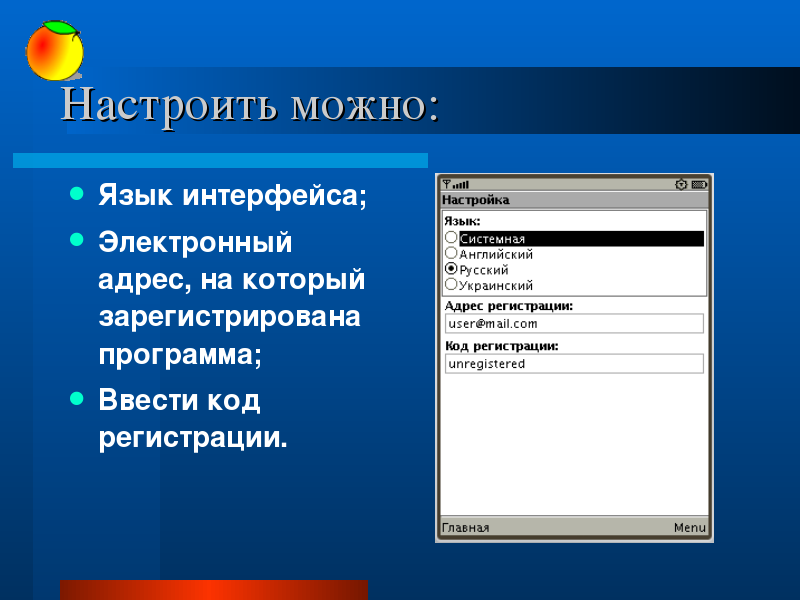Image resolution: width=800 pixels, height=600 pixels.
Task: Click the signal strength icon in phone
Action: [456, 184]
